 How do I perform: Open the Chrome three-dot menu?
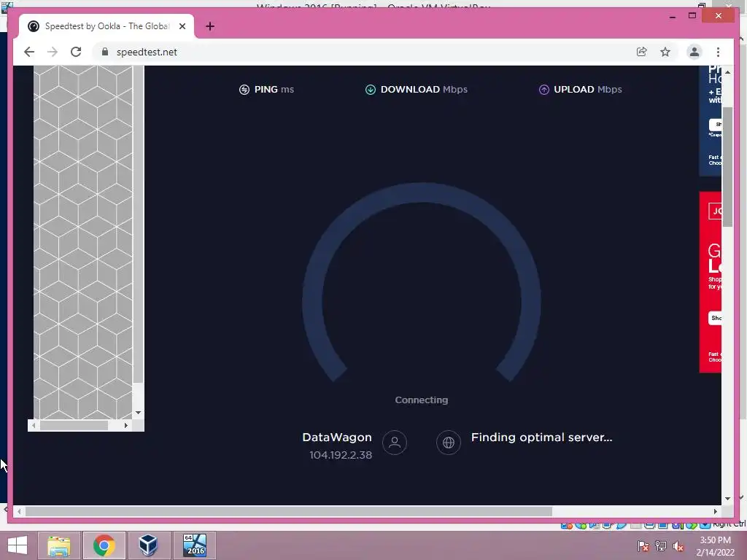pos(718,52)
